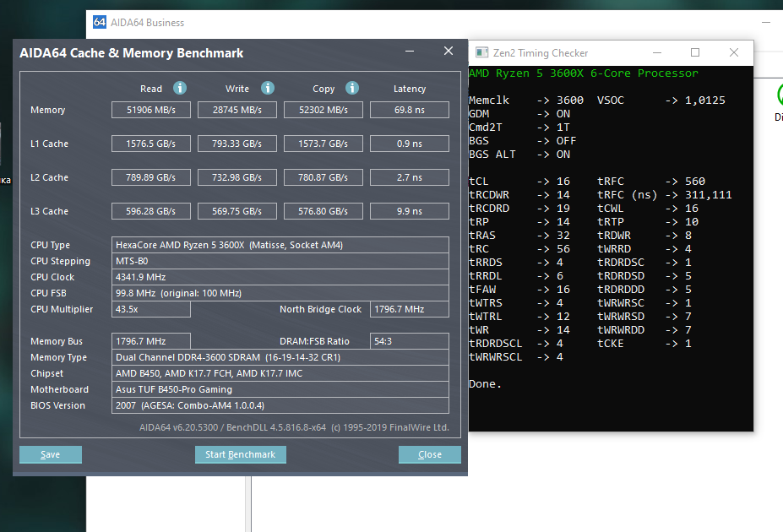
Task: Close the Zen2 Timing Checker window
Action: (x=733, y=52)
